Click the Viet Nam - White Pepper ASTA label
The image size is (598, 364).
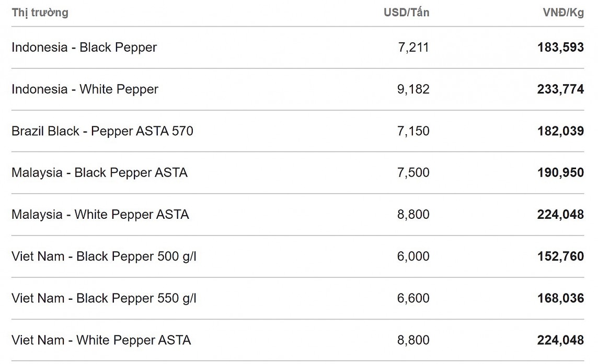tap(101, 340)
